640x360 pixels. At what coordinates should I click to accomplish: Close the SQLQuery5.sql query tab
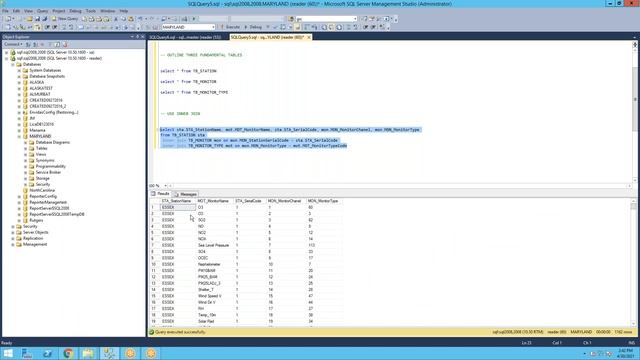point(309,37)
